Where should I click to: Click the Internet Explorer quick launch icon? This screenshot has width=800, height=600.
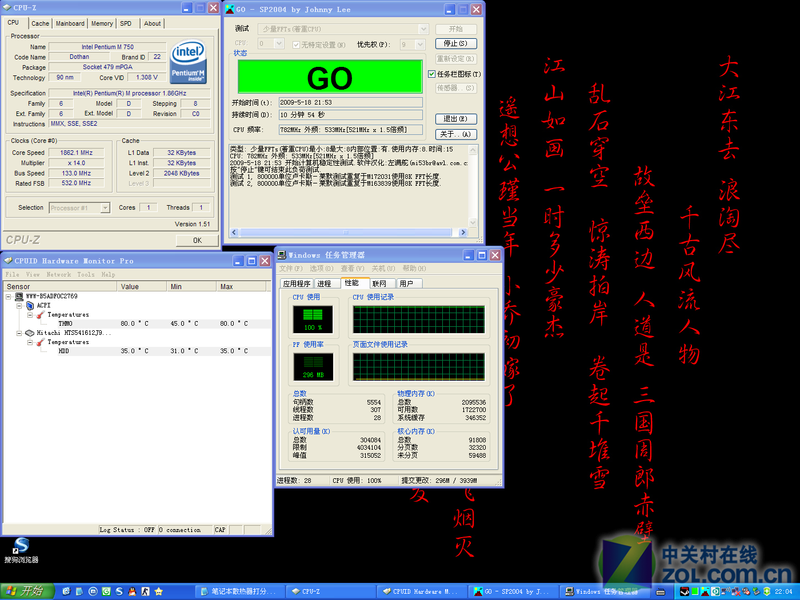click(x=66, y=591)
